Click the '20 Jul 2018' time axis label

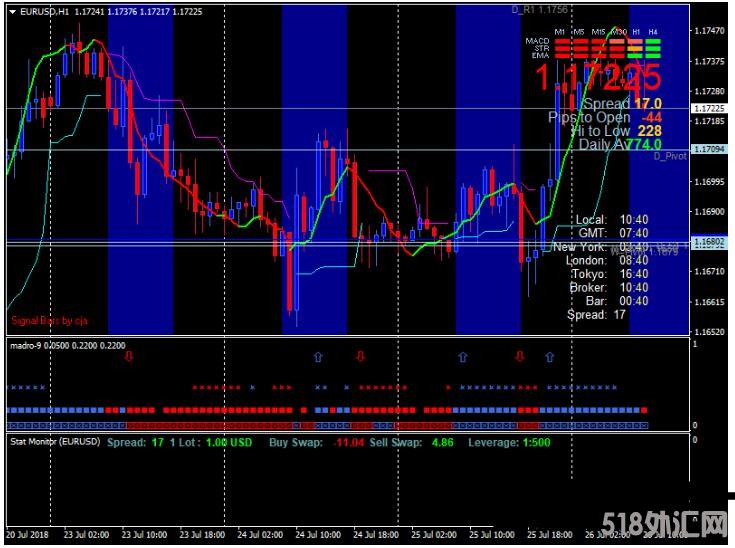tap(27, 534)
